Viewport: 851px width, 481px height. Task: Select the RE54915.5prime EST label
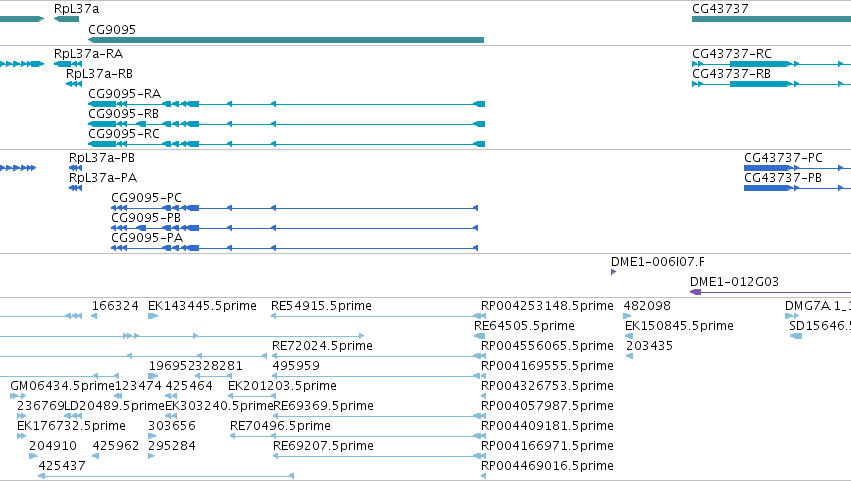pos(321,306)
